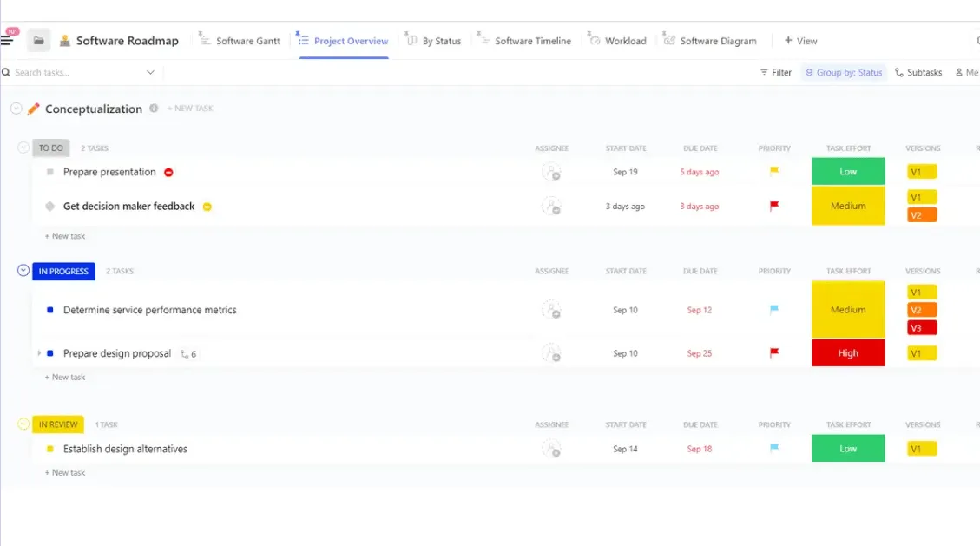Open the hamburger menu with notification badge
This screenshot has height=546, width=980.
(8, 40)
